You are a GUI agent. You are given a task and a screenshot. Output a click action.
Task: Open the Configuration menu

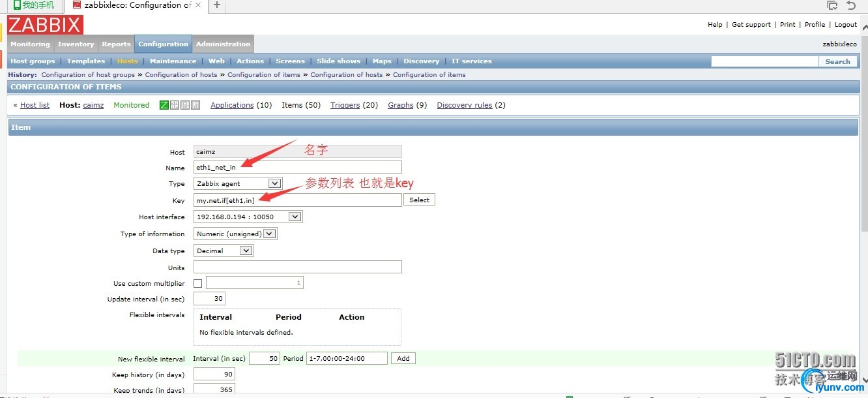point(163,44)
